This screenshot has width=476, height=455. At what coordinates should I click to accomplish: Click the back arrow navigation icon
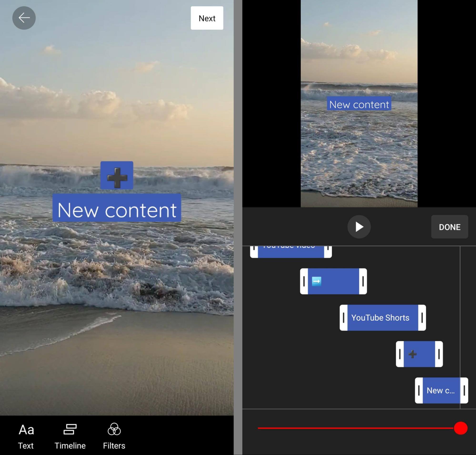click(24, 18)
